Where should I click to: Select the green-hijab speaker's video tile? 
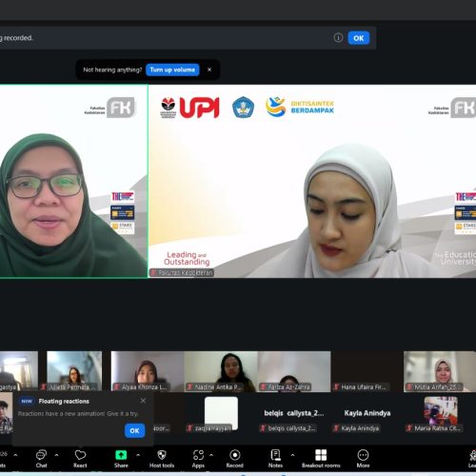(x=73, y=181)
